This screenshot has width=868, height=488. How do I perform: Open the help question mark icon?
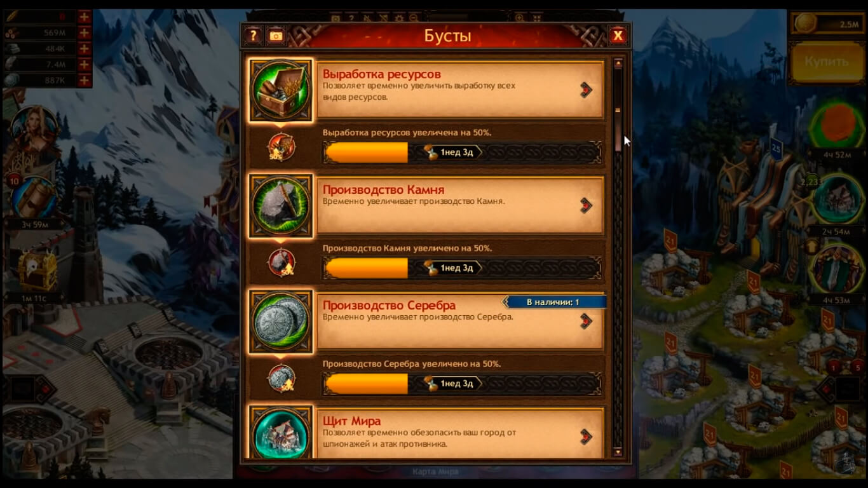pyautogui.click(x=253, y=36)
